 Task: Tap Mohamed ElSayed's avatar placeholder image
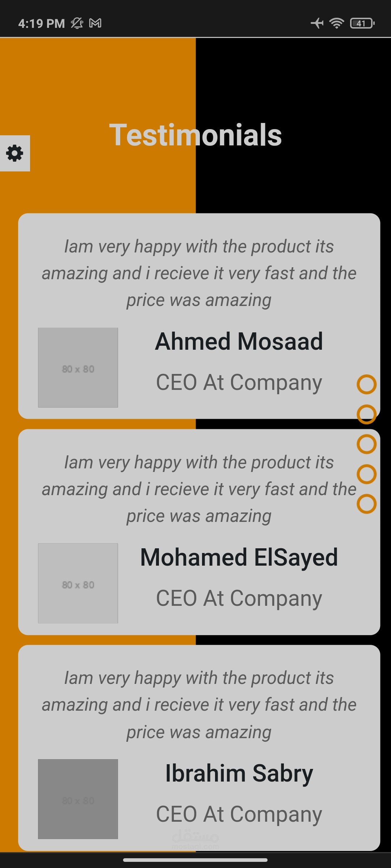click(x=78, y=583)
